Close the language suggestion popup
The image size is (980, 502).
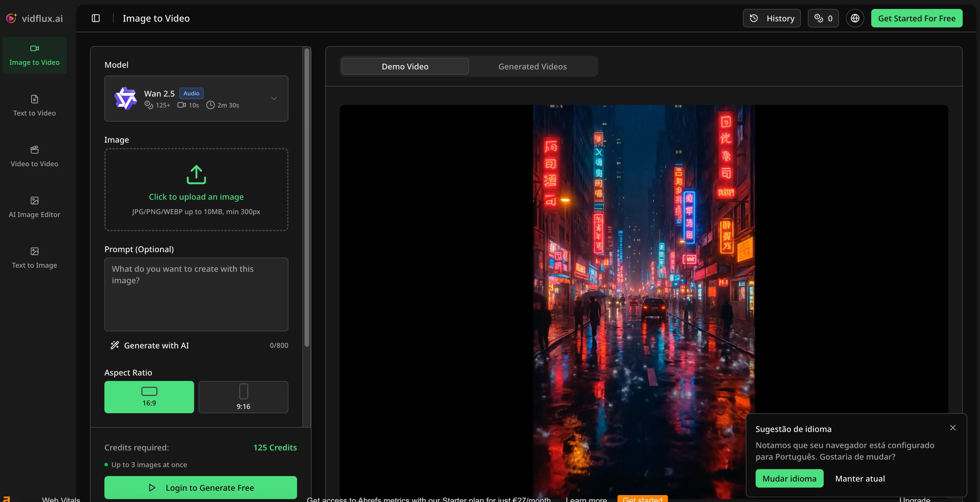pos(953,428)
